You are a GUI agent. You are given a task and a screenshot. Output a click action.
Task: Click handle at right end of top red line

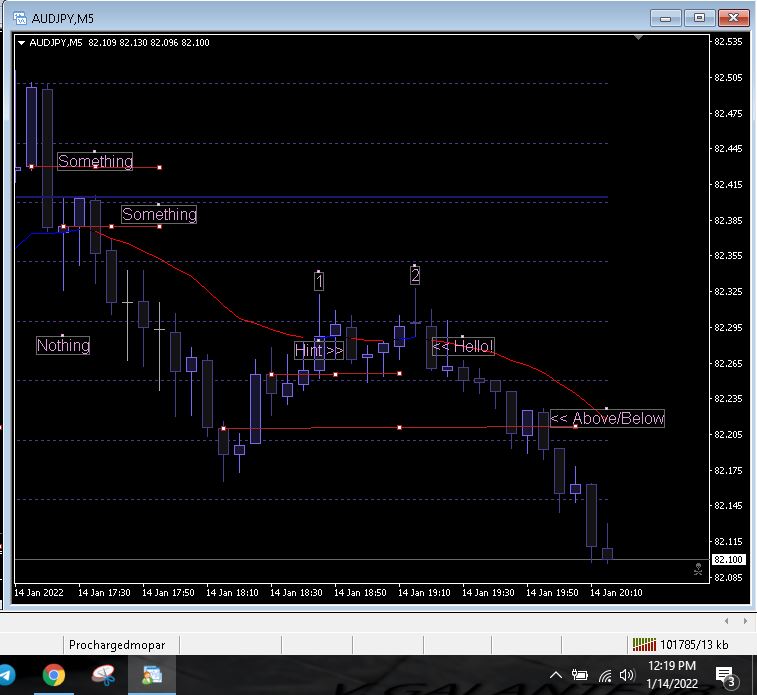tap(160, 167)
